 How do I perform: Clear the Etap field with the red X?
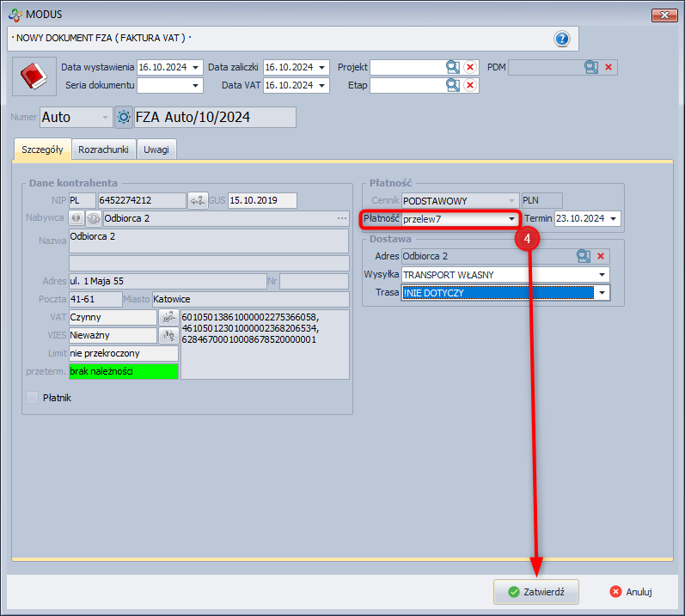[470, 85]
